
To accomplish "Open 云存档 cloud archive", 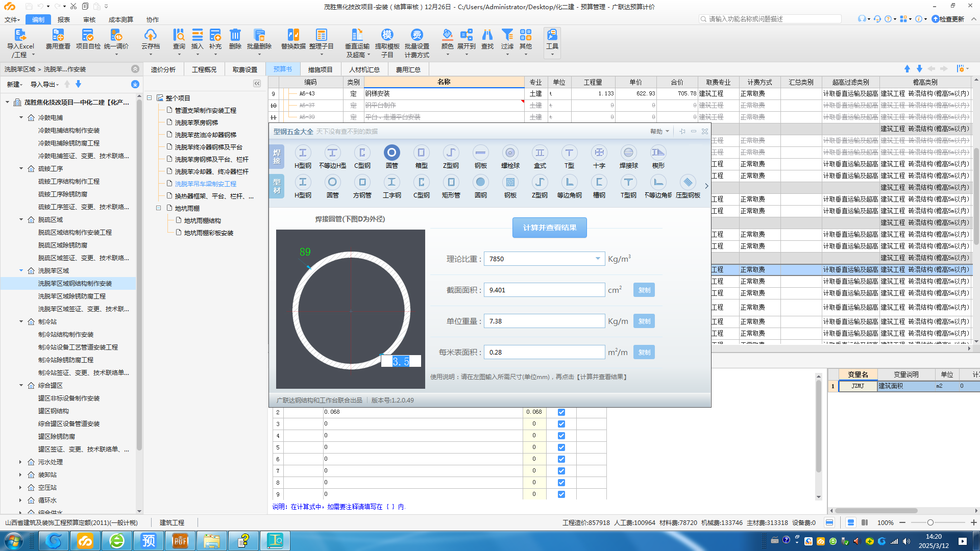I will pos(150,43).
